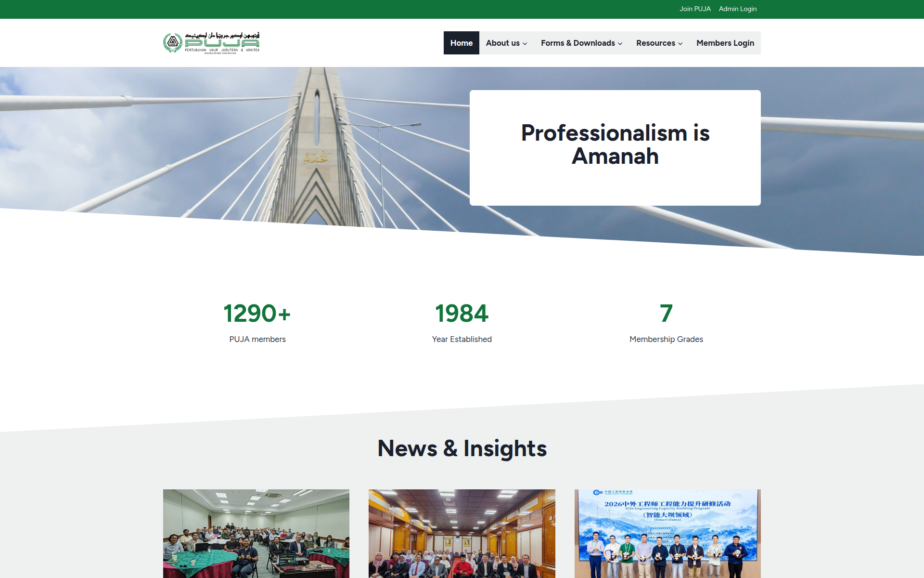This screenshot has width=924, height=578.
Task: Open the Join PUJA link
Action: pos(695,9)
